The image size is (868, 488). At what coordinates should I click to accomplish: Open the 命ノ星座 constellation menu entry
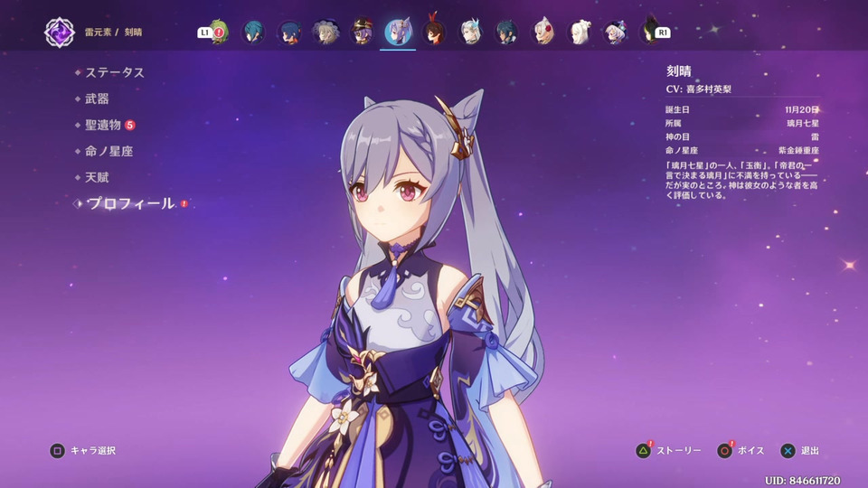pyautogui.click(x=109, y=151)
